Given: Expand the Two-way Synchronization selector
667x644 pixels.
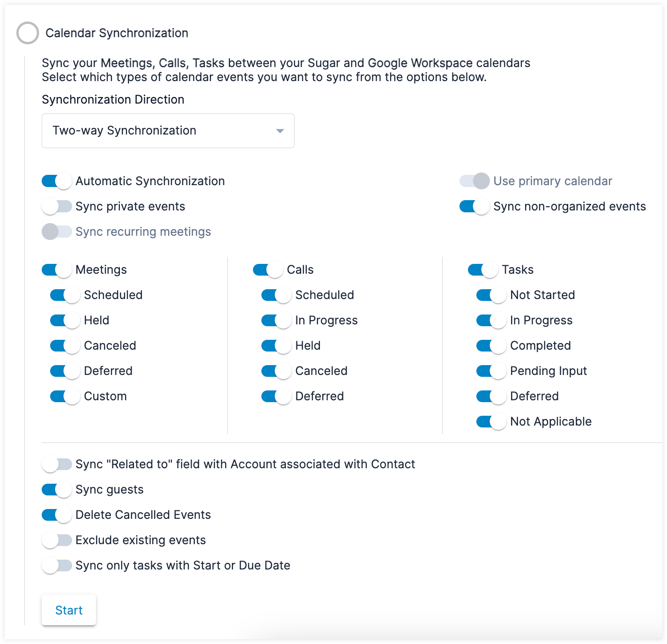Looking at the screenshot, I should coord(168,131).
